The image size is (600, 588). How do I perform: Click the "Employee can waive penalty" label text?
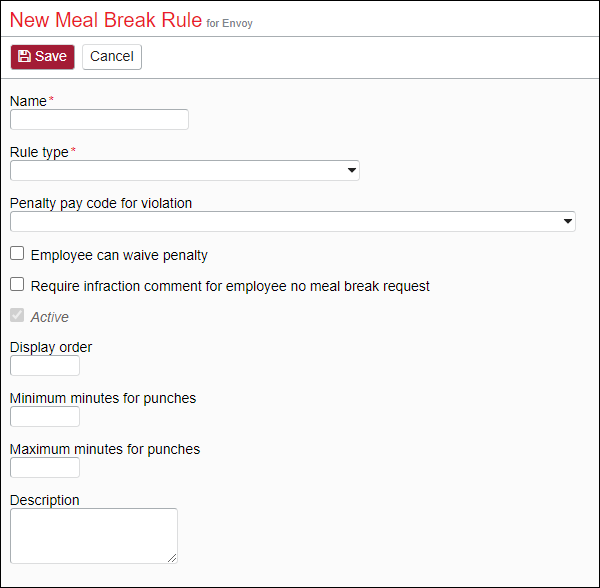(x=119, y=255)
